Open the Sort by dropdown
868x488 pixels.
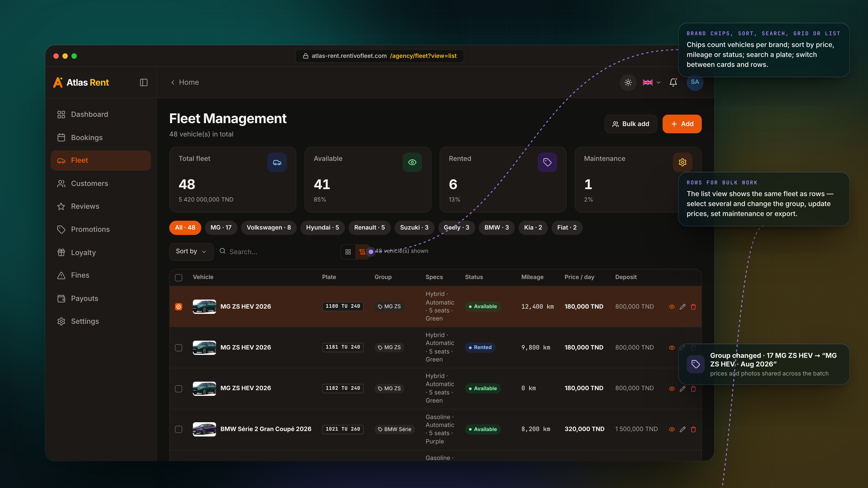pyautogui.click(x=191, y=252)
